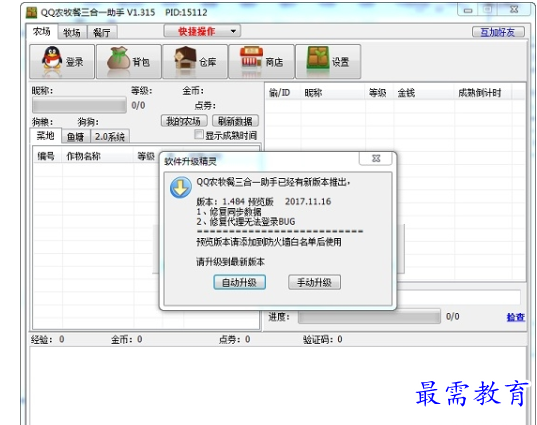Screen dimensions: 537x425
Task: Click the 检查 link
Action: click(515, 317)
